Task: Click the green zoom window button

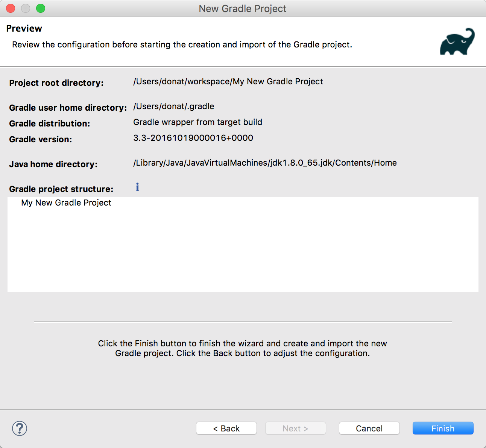Action: coord(41,8)
